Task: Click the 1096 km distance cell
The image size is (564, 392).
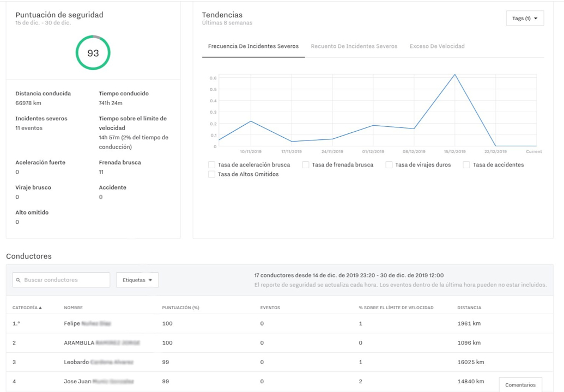Action: tap(469, 343)
